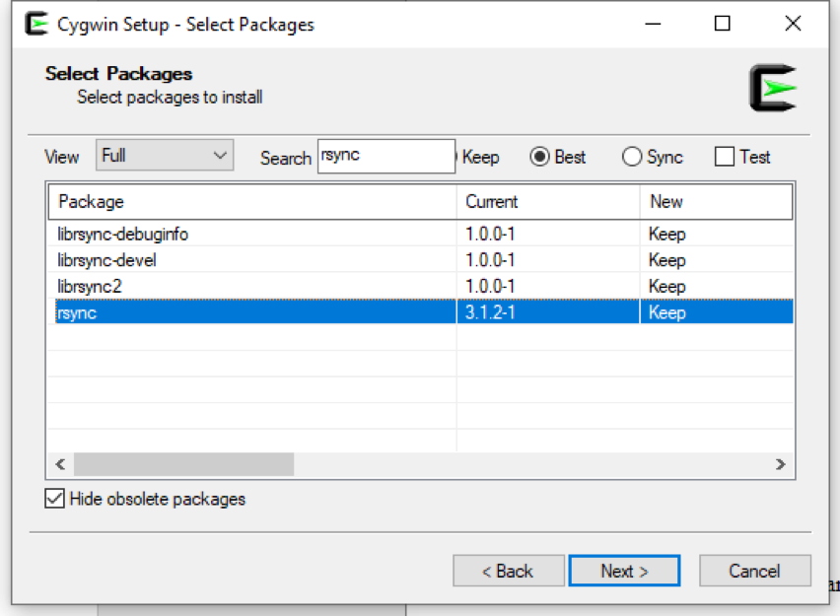
Task: Click the New column header
Action: pos(716,202)
